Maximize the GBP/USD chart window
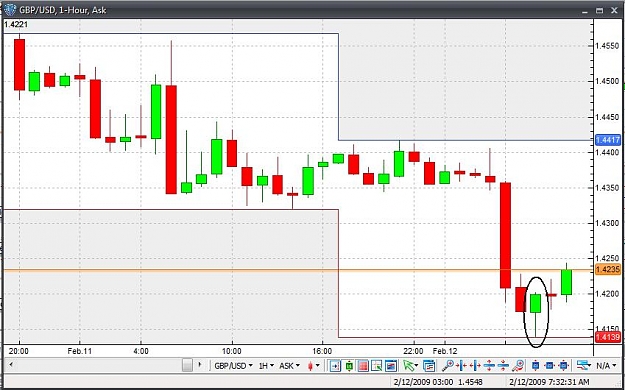Viewport: 625px width, 390px height. pos(599,11)
